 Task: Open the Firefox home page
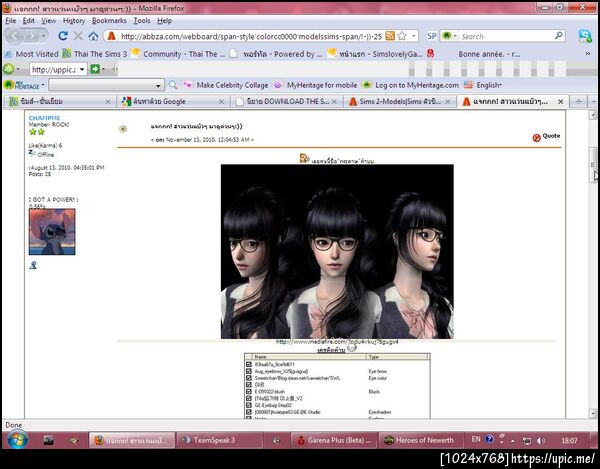(x=93, y=36)
